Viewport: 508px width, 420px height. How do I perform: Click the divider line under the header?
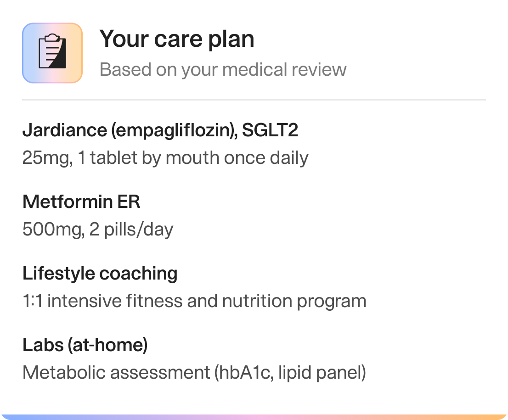point(254,100)
